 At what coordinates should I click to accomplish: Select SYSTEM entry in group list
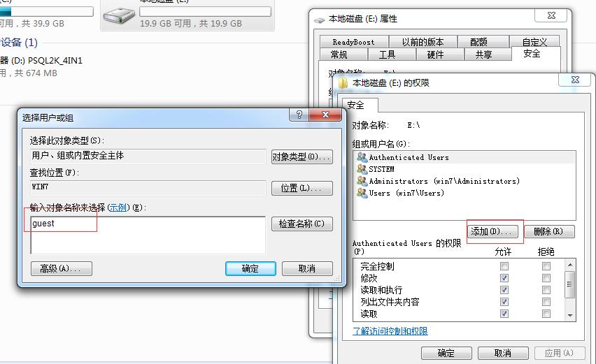click(464, 169)
